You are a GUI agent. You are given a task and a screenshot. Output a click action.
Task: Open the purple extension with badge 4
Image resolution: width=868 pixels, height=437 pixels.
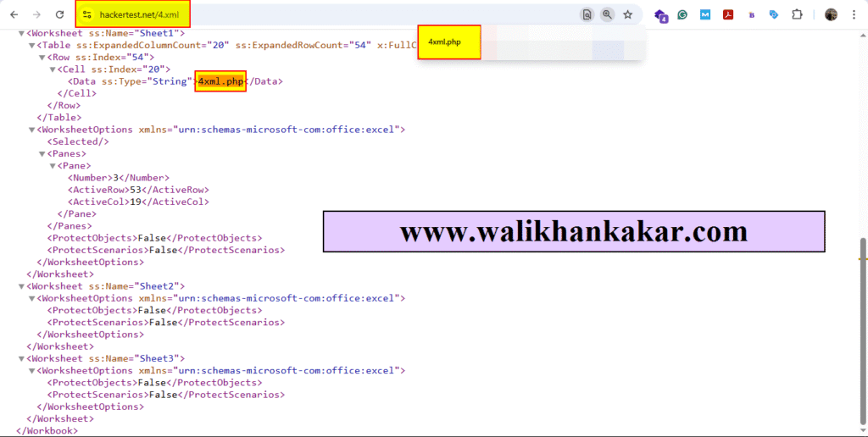[x=660, y=15]
